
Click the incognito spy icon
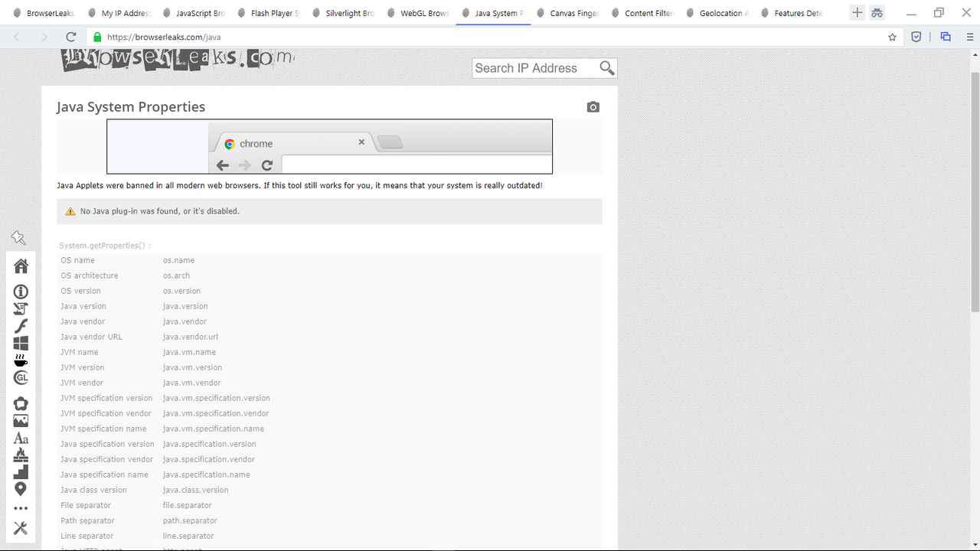pos(877,13)
